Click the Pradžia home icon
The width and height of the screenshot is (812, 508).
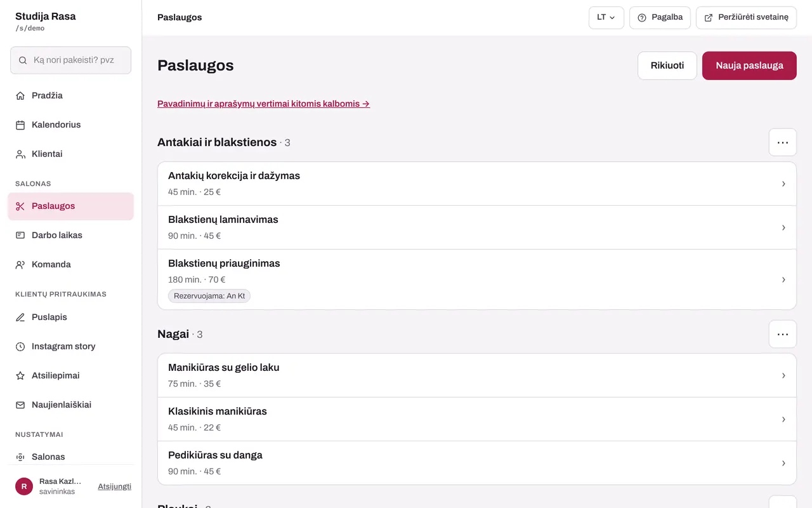(x=20, y=96)
